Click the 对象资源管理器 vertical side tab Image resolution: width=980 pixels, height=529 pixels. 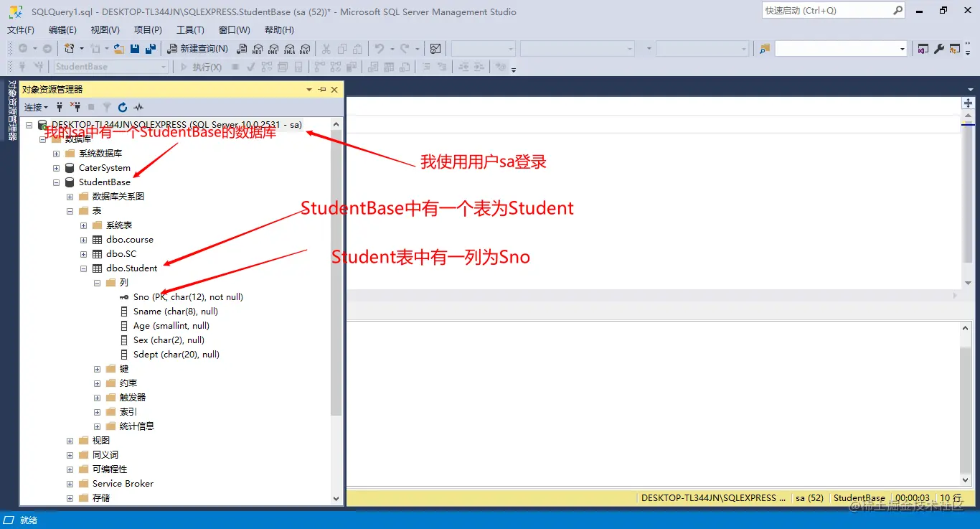coord(11,110)
